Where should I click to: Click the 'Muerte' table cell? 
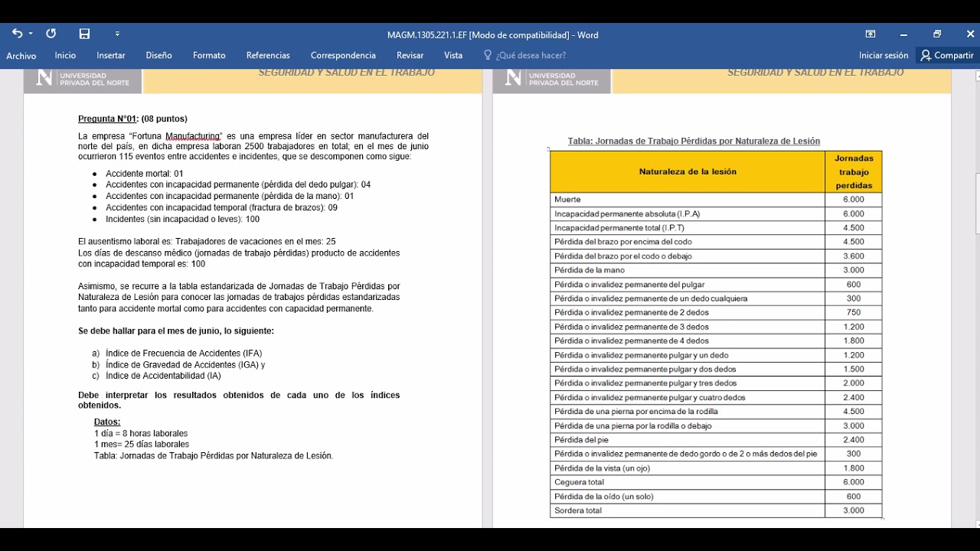pos(688,199)
